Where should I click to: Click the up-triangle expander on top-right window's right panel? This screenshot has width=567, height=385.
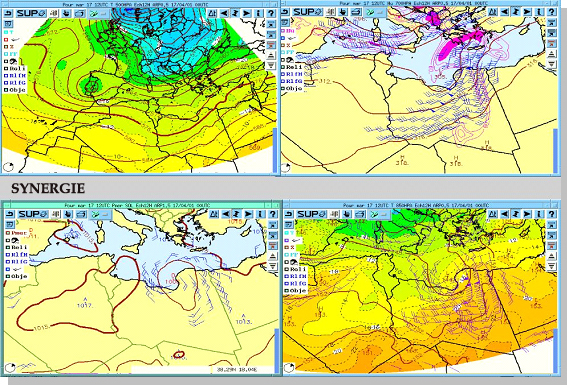551,54
